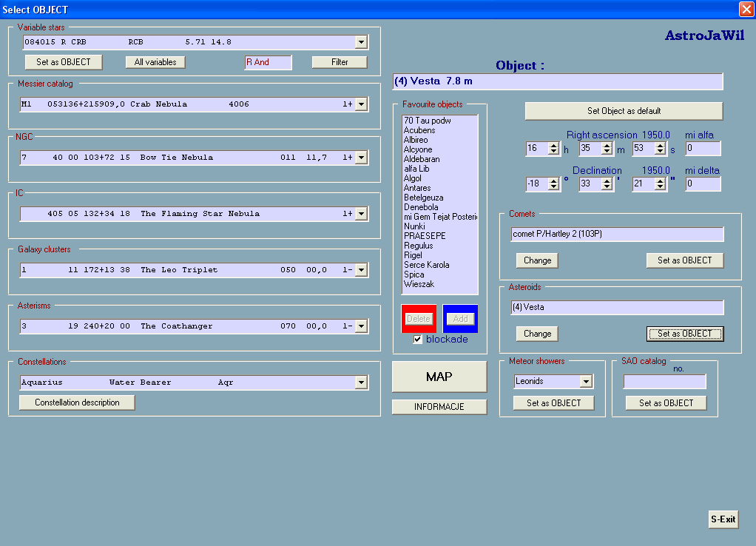Increase right ascension seconds with up arrow
Image resolution: width=756 pixels, height=546 pixels.
[660, 146]
